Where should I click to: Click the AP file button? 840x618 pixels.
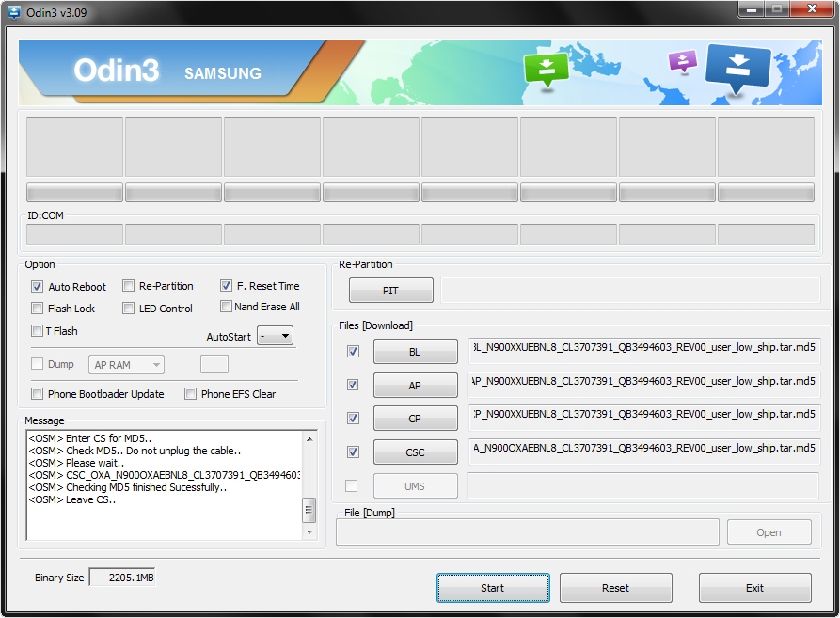415,385
